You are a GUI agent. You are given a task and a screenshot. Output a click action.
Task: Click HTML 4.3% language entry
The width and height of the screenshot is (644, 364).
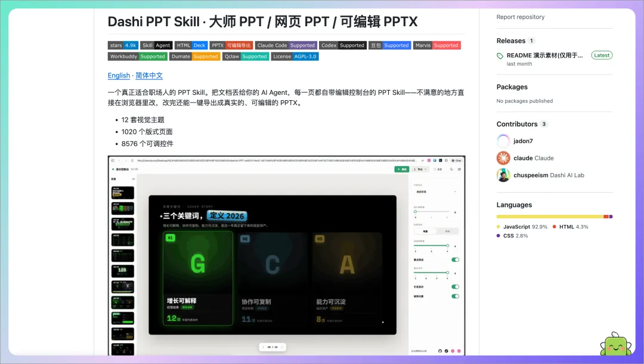570,227
